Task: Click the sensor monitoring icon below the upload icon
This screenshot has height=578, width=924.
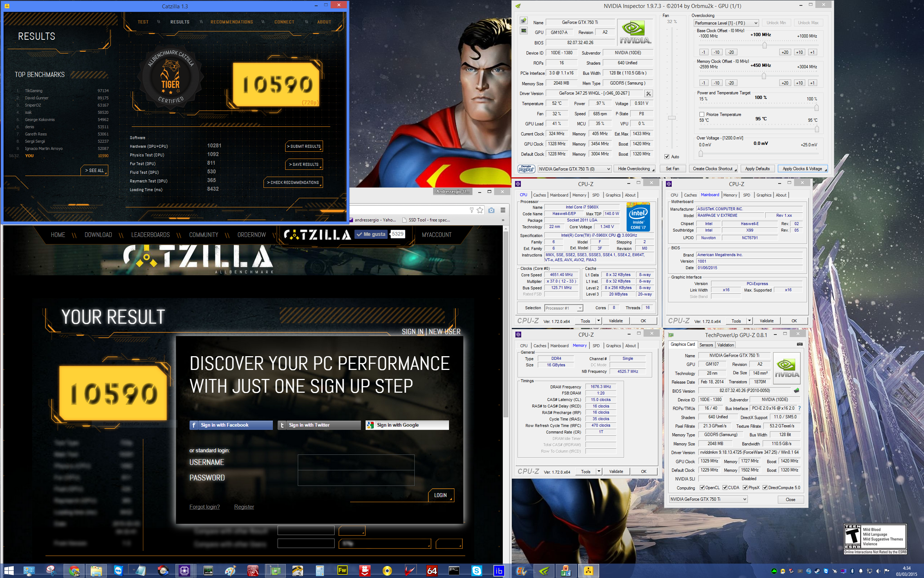Action: (x=523, y=31)
